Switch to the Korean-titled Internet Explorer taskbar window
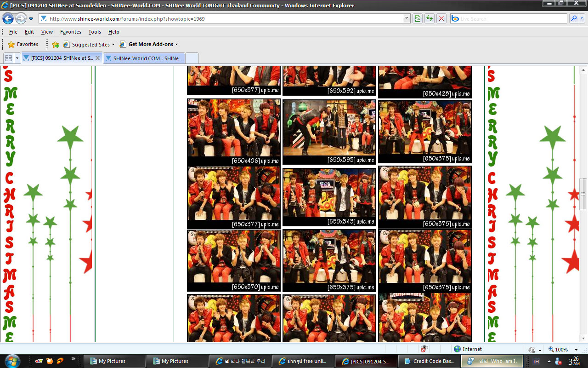588x368 pixels. click(x=240, y=361)
